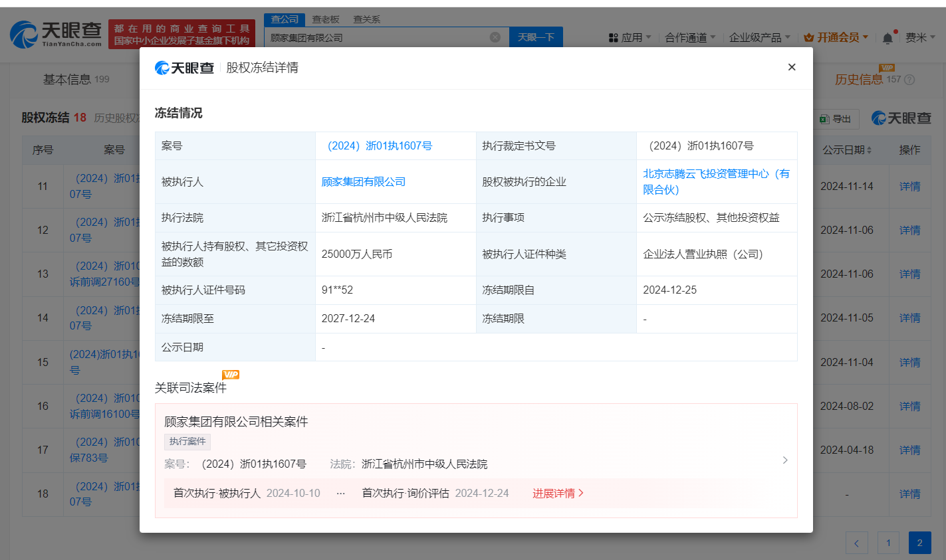Click the 2024-12-25 freeze start date

[x=670, y=290]
